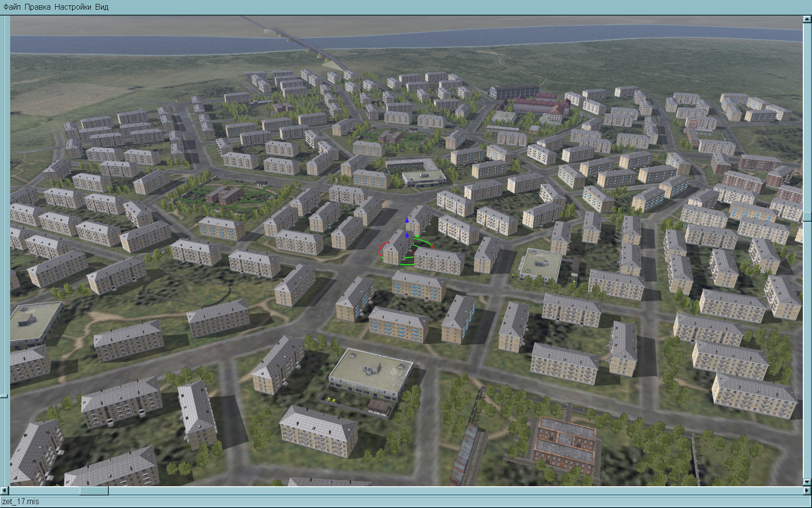Click the zet_17.mis status bar text

21,502
